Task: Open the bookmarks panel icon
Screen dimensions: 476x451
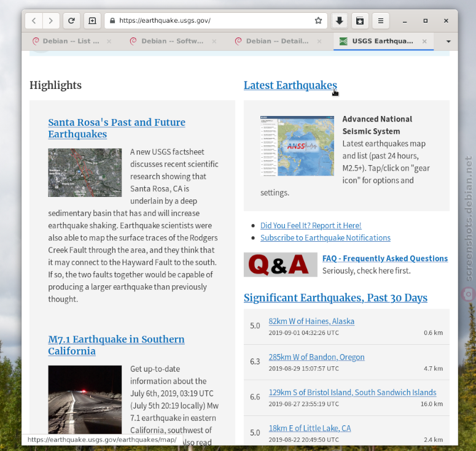Action: point(360,21)
